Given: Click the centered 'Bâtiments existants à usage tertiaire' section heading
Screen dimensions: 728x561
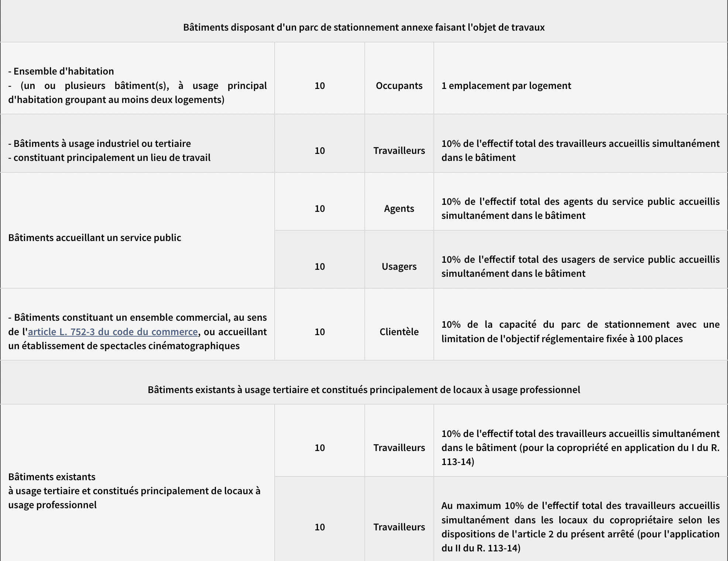Looking at the screenshot, I should click(364, 390).
